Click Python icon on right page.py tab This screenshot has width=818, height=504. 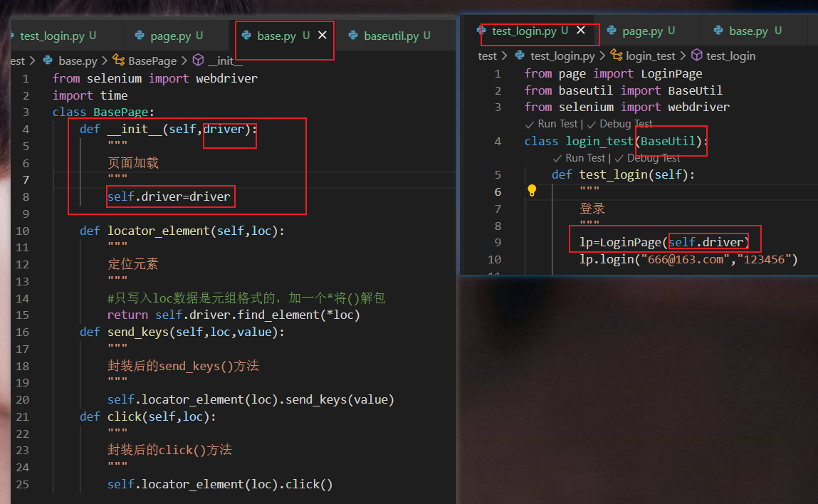click(x=612, y=31)
